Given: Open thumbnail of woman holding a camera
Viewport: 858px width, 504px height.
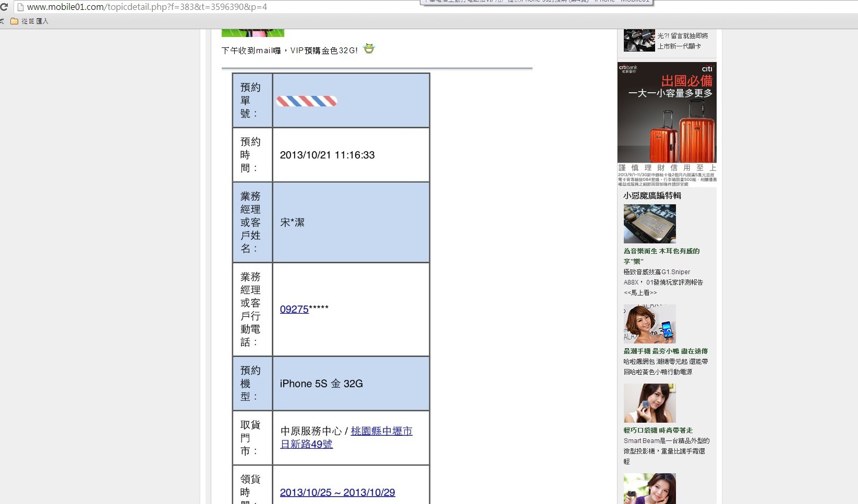Looking at the screenshot, I should [x=649, y=488].
